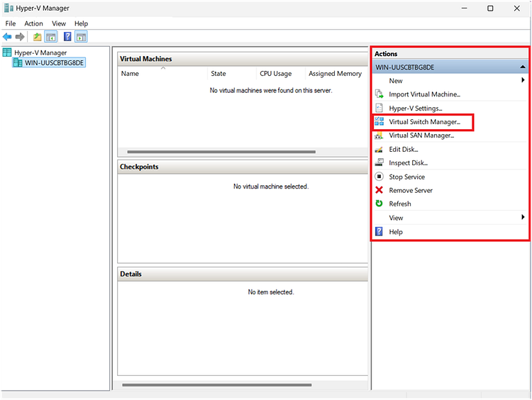Click the Hyper-V Manager tree root icon
532x400 pixels.
coord(7,52)
